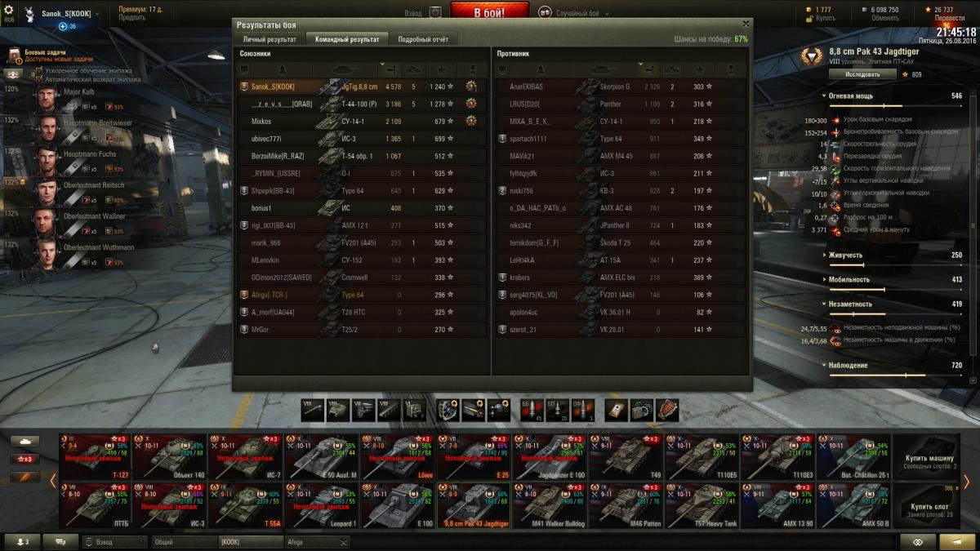The width and height of the screenshot is (980, 551).
Task: Toggle the x3 bonus filter beside carousel
Action: (x=25, y=459)
